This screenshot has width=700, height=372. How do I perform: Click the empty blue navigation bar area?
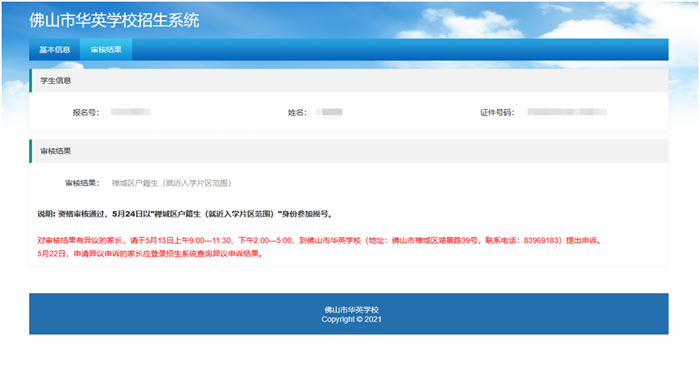pyautogui.click(x=400, y=50)
